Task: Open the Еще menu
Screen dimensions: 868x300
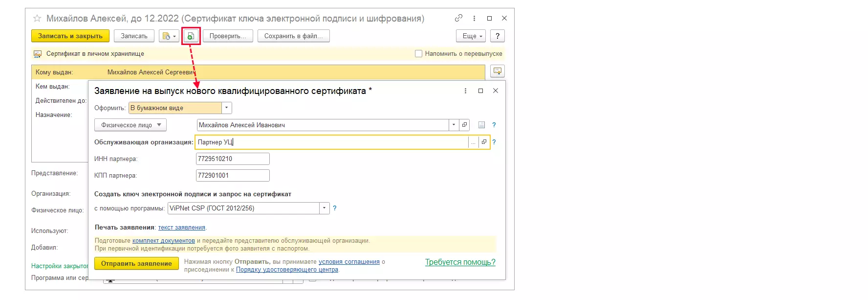Action: 473,36
